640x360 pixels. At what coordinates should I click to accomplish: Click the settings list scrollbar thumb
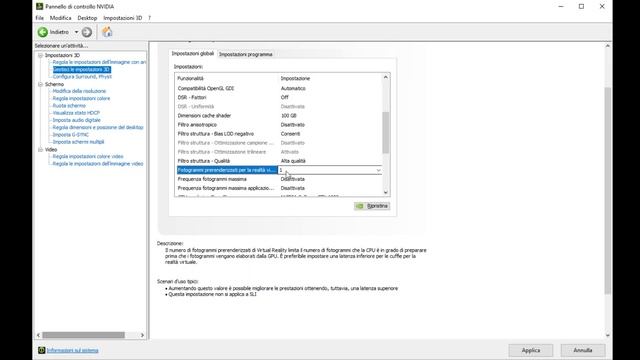pyautogui.click(x=385, y=133)
